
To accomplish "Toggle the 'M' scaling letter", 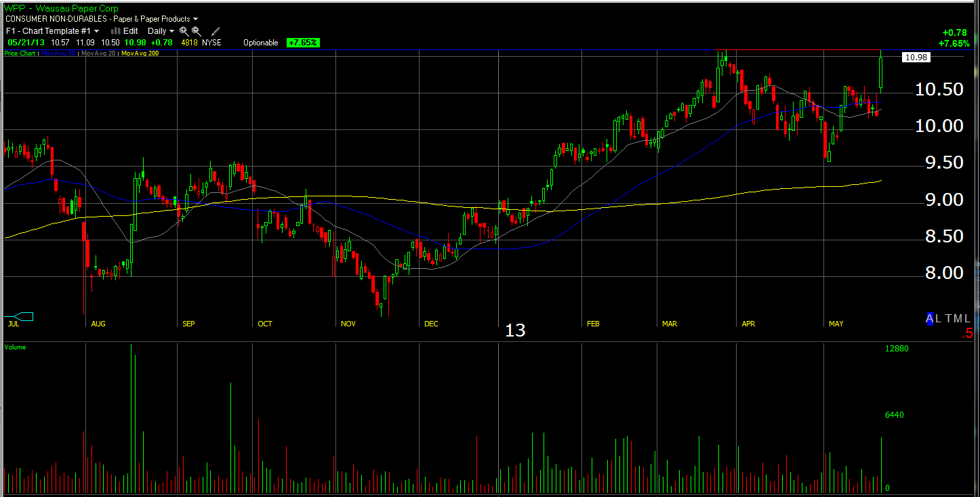I will [x=958, y=318].
